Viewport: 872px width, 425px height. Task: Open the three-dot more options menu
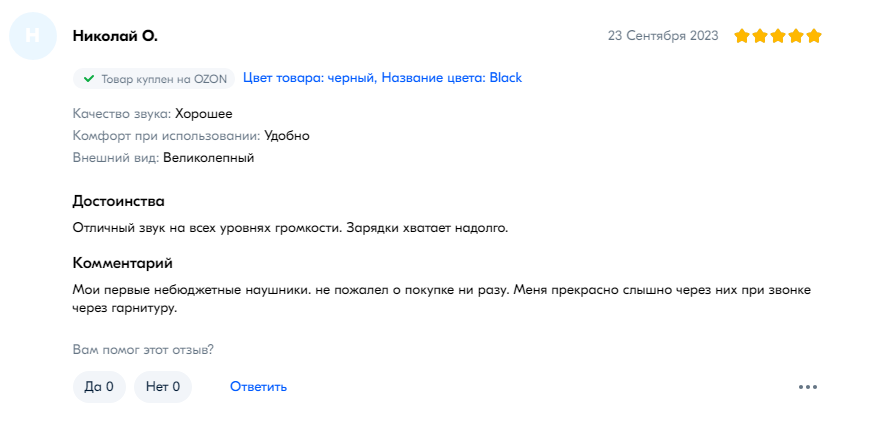pos(807,387)
